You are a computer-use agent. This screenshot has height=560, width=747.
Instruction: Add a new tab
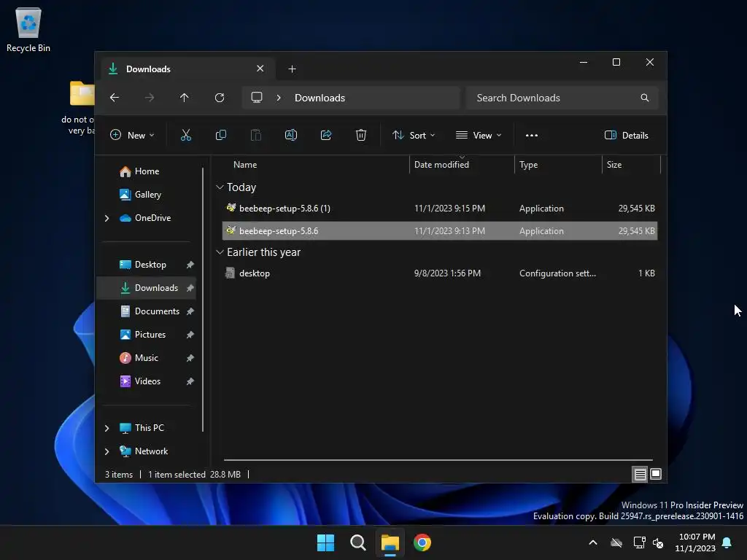[x=292, y=69]
